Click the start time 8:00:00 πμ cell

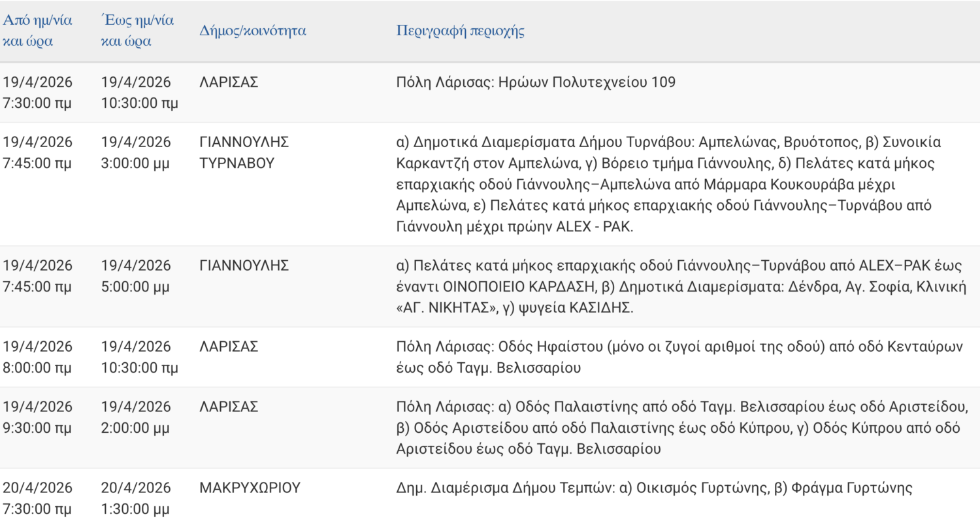37,357
